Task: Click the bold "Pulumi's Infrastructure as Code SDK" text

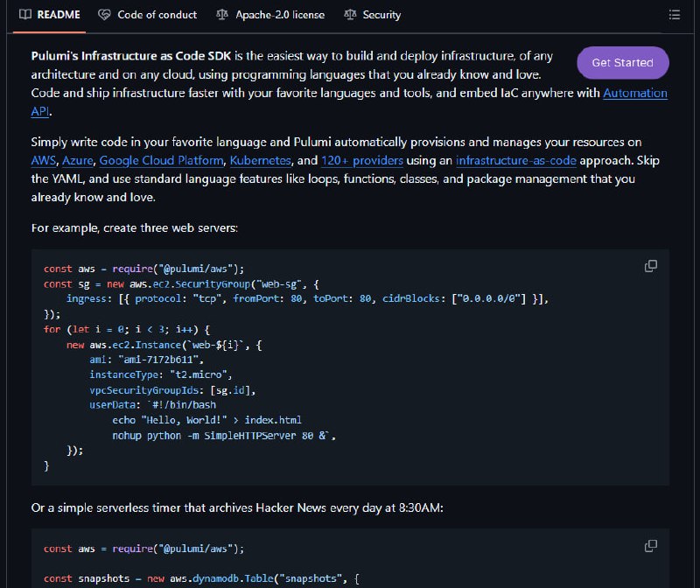Action: (x=130, y=56)
